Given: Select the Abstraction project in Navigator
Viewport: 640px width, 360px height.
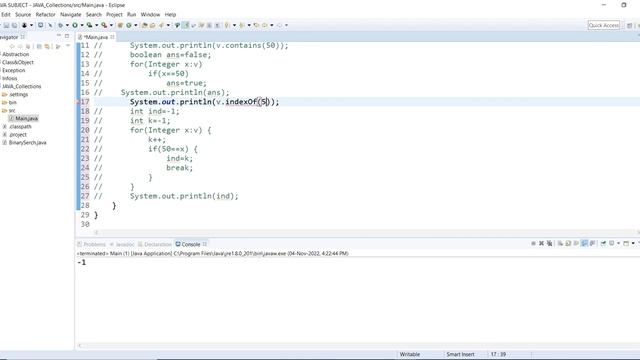Looking at the screenshot, I should (x=16, y=54).
